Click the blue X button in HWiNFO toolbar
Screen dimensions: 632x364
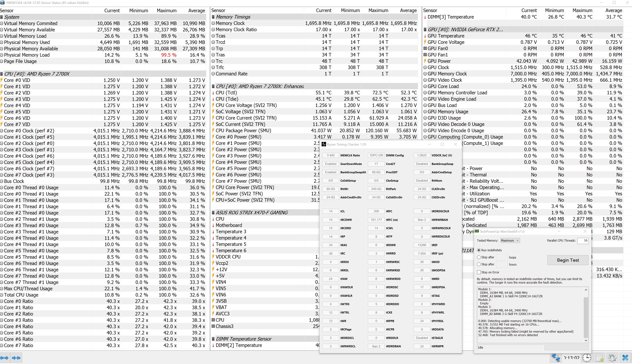625,358
